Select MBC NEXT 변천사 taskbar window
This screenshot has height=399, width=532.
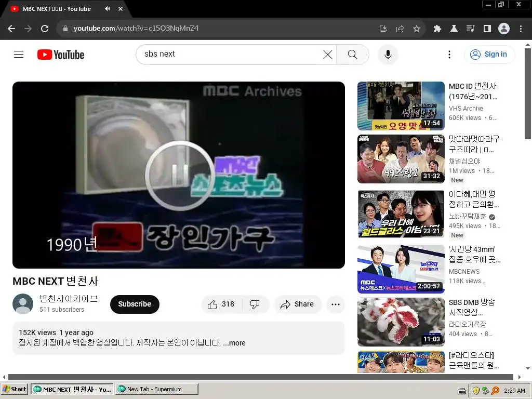72,390
